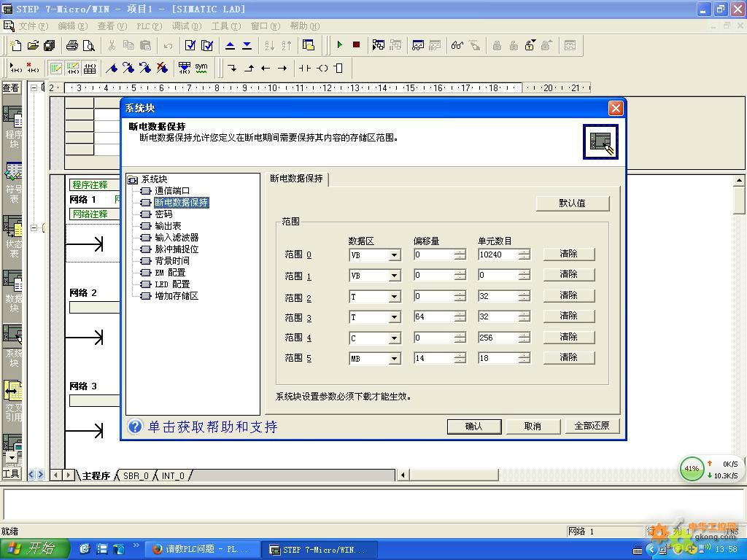Click 清除 button for range 5
This screenshot has height=560, width=747.
pos(569,357)
